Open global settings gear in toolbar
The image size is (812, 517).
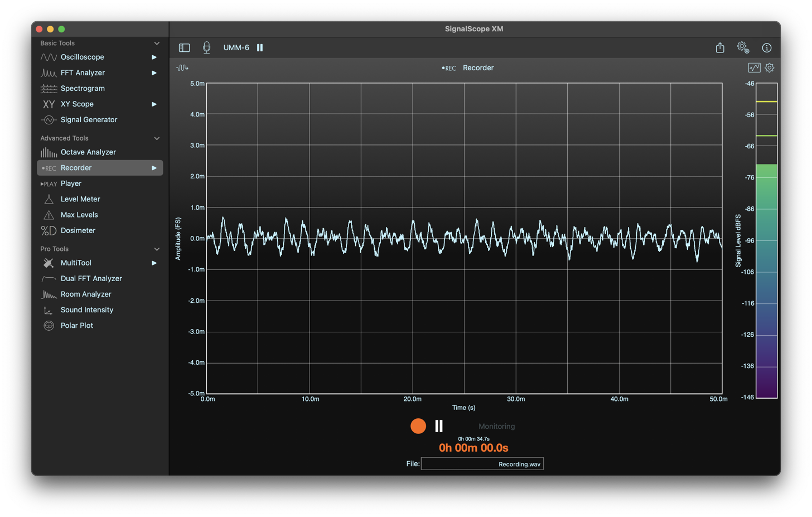pyautogui.click(x=743, y=47)
